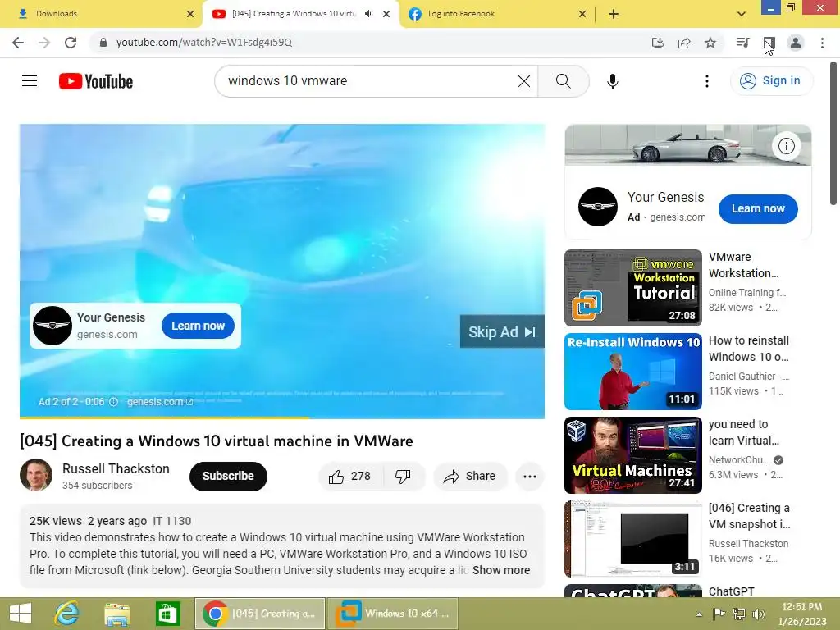This screenshot has width=840, height=630.
Task: Click the network icon in system tray
Action: click(739, 614)
